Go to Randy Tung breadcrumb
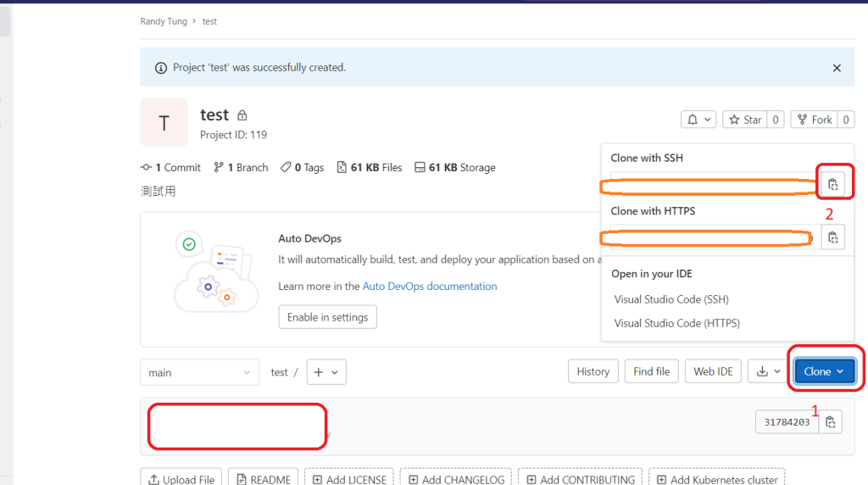868x485 pixels. tap(164, 21)
